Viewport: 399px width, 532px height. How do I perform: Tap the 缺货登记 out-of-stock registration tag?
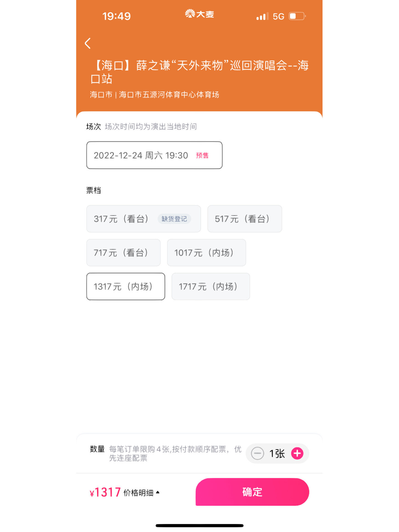[x=174, y=219]
